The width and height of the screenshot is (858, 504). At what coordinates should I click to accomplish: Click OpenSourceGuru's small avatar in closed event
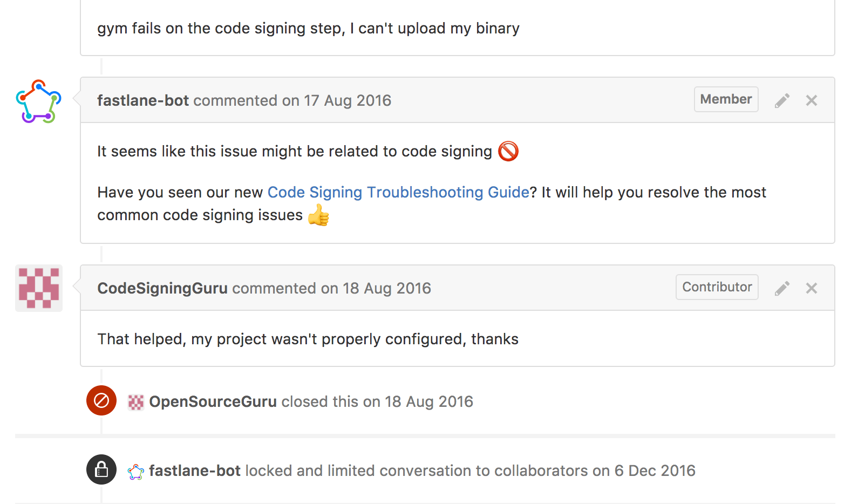point(136,402)
